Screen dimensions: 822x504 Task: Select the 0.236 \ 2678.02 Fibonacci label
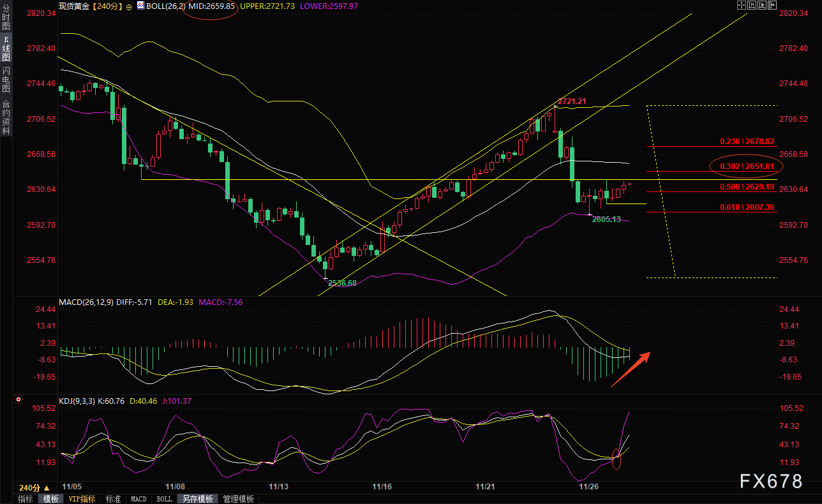click(x=747, y=142)
